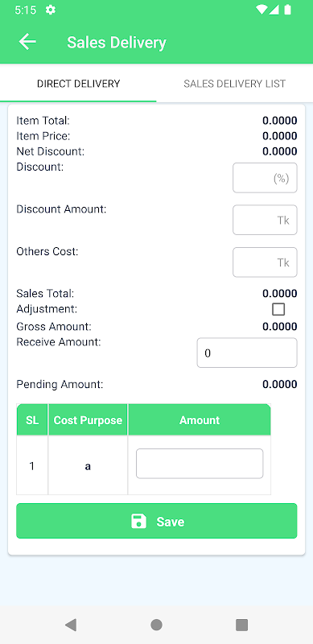This screenshot has width=313, height=644.
Task: Focus the Discount percent field
Action: pyautogui.click(x=265, y=178)
